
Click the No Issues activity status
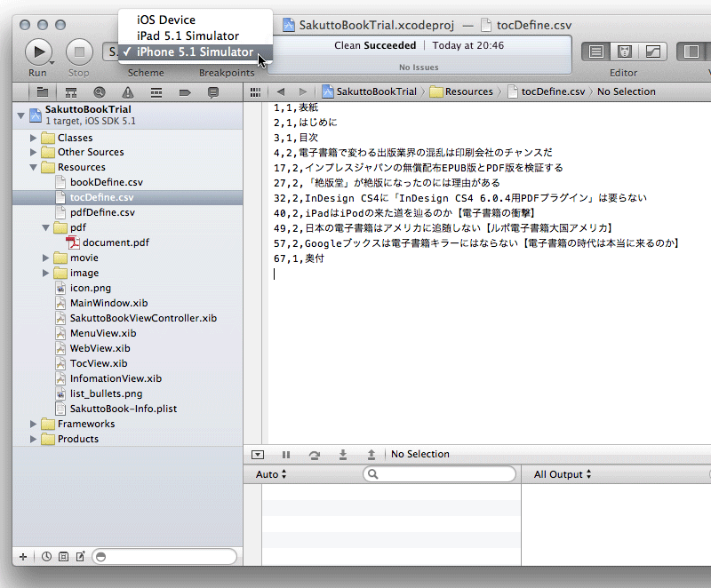[x=419, y=67]
